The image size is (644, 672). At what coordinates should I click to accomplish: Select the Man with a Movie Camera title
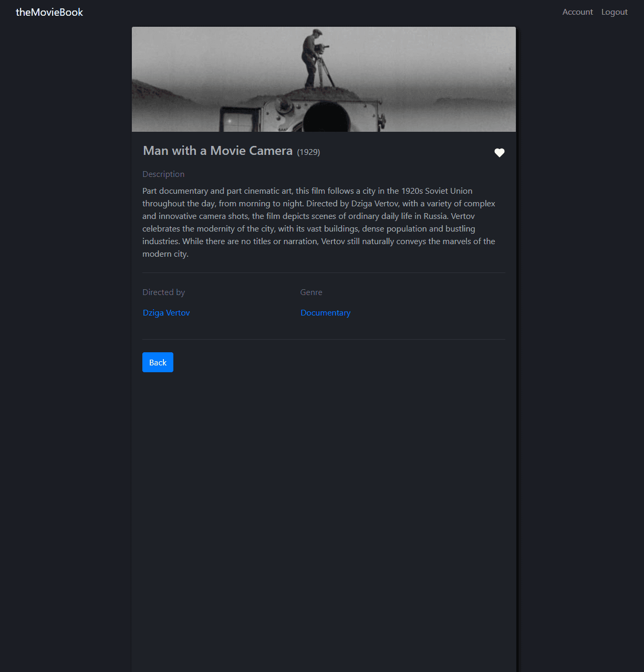pyautogui.click(x=218, y=151)
